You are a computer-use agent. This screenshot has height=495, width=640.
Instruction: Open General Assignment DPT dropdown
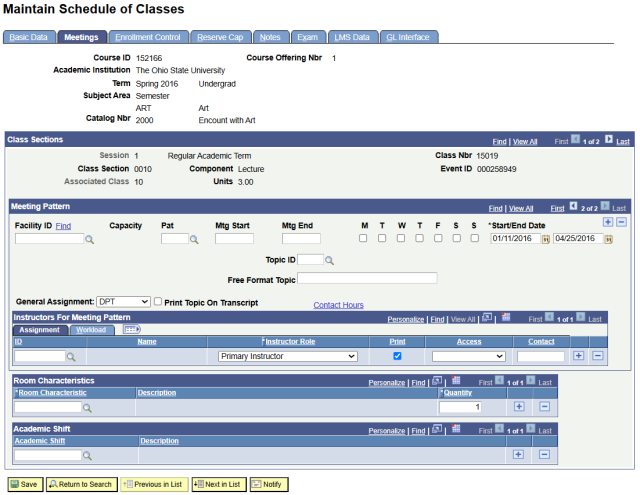pyautogui.click(x=123, y=302)
